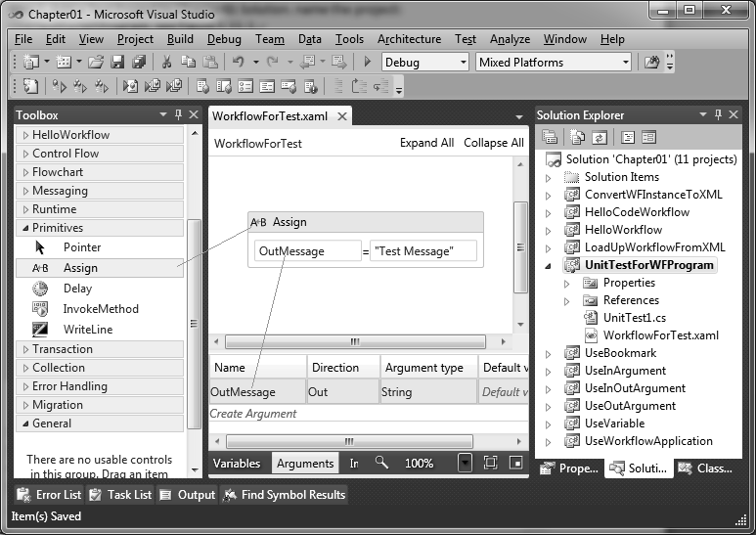Click the magnifier zoom icon in designer
The image size is (756, 535).
pos(381,463)
